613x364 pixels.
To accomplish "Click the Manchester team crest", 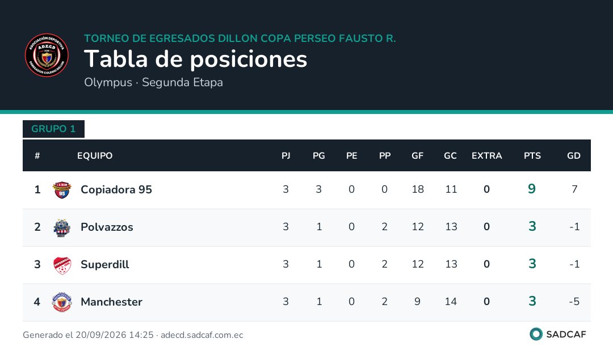I will (x=62, y=302).
